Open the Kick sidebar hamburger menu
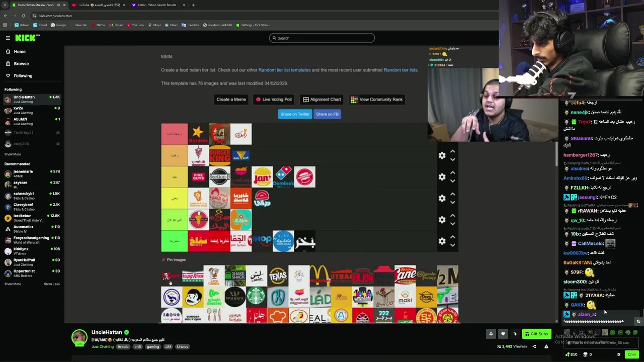The width and height of the screenshot is (644, 362). click(8, 38)
